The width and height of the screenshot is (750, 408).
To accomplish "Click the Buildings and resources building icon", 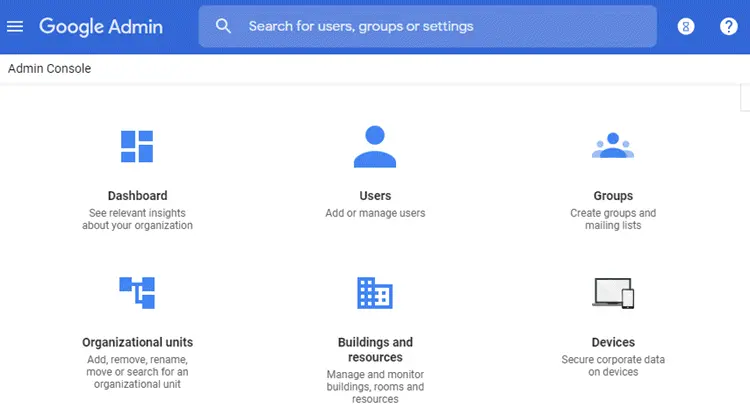I will coord(375,292).
